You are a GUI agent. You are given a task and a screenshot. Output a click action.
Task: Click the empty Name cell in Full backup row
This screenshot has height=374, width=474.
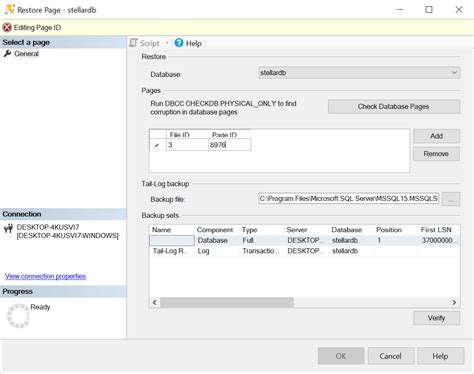tap(172, 240)
